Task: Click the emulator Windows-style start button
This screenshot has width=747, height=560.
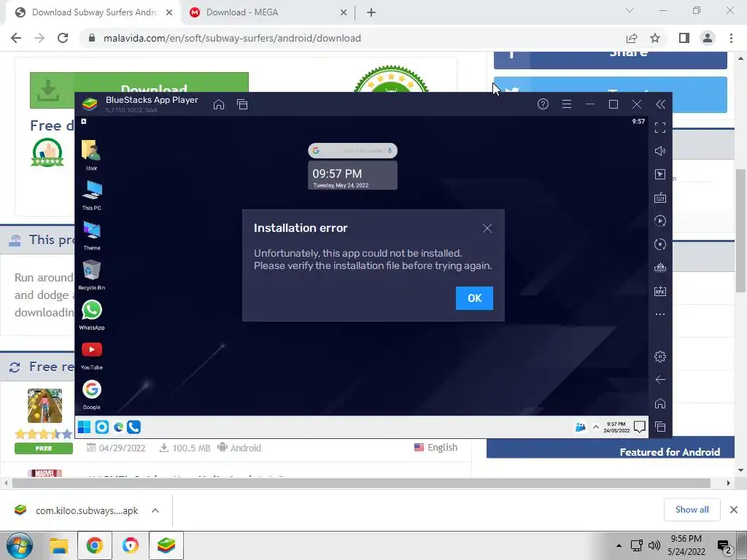Action: pos(85,427)
